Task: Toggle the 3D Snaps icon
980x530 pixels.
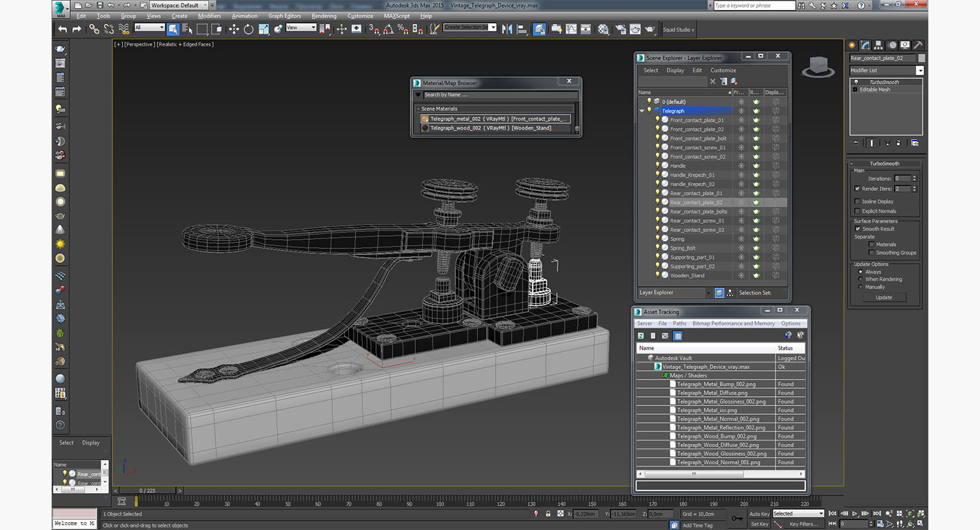Action: coord(374,28)
